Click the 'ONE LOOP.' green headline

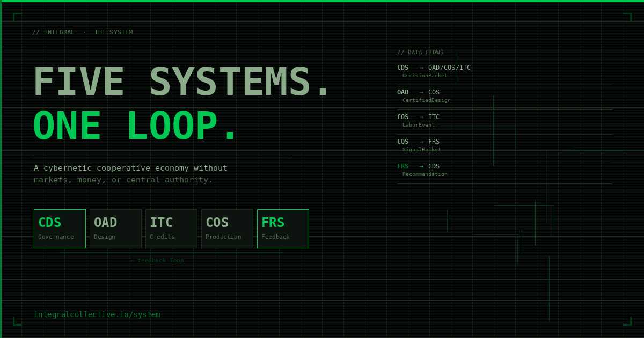click(135, 126)
